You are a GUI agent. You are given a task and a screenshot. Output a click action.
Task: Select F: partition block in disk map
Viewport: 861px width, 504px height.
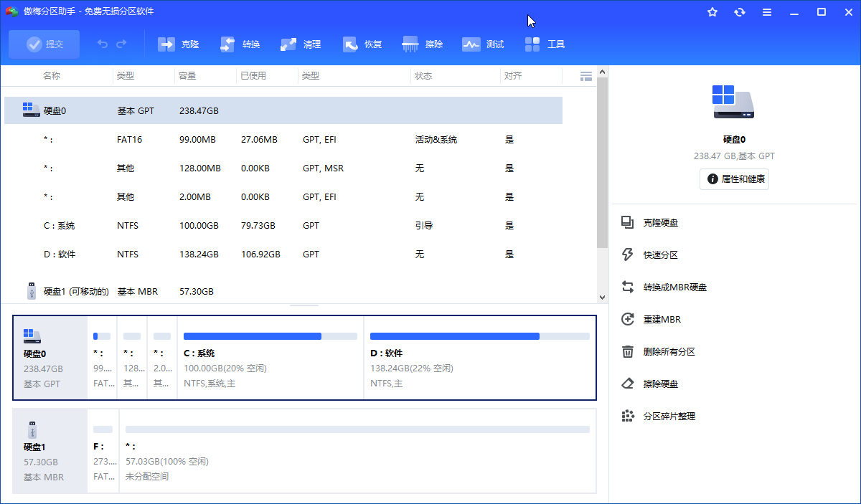click(x=103, y=451)
